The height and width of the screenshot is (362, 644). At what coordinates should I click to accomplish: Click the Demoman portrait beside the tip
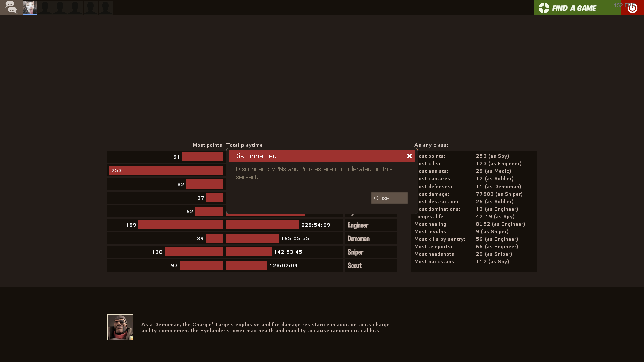click(x=120, y=327)
